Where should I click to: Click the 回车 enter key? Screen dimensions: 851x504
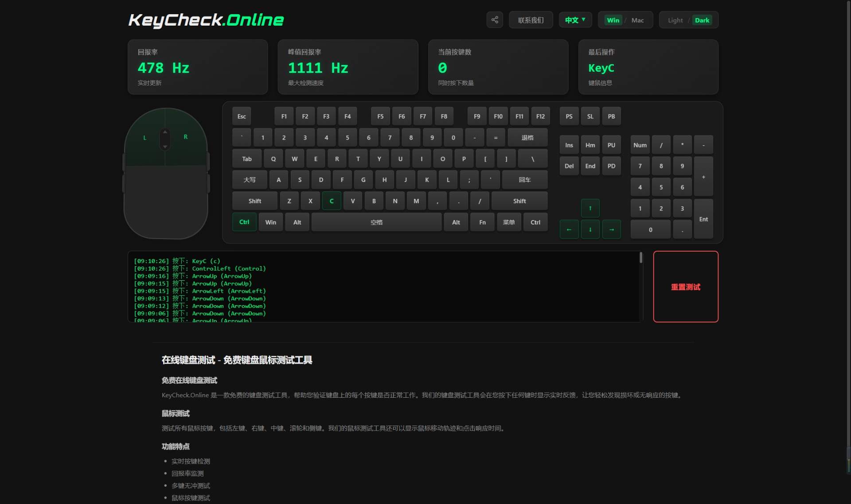(525, 180)
